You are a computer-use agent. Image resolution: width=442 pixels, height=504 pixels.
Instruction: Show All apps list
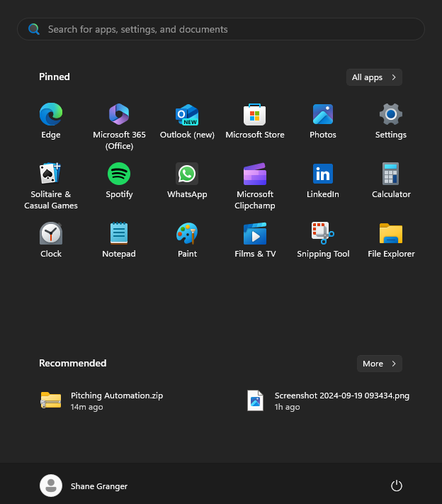[374, 77]
